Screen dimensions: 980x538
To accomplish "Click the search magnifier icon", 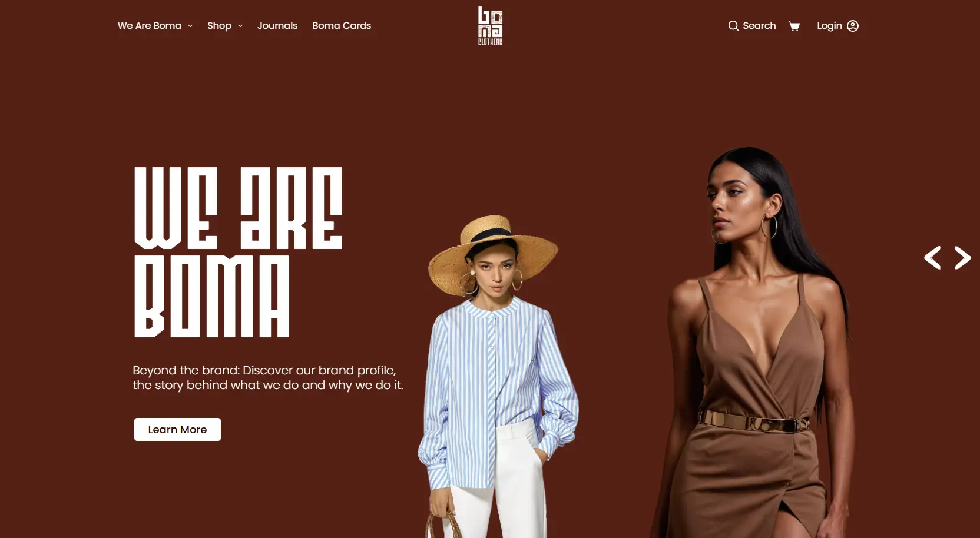I will pyautogui.click(x=733, y=26).
